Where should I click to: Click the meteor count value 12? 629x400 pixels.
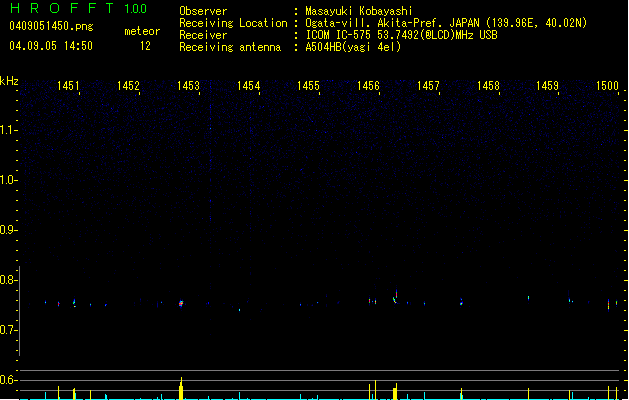click(x=145, y=46)
